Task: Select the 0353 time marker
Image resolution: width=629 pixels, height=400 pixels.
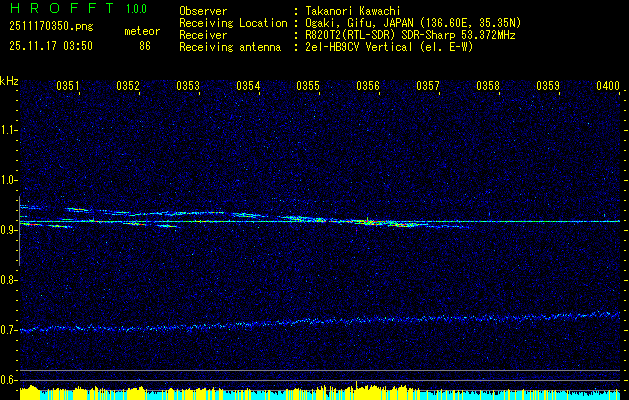Action: (x=188, y=86)
